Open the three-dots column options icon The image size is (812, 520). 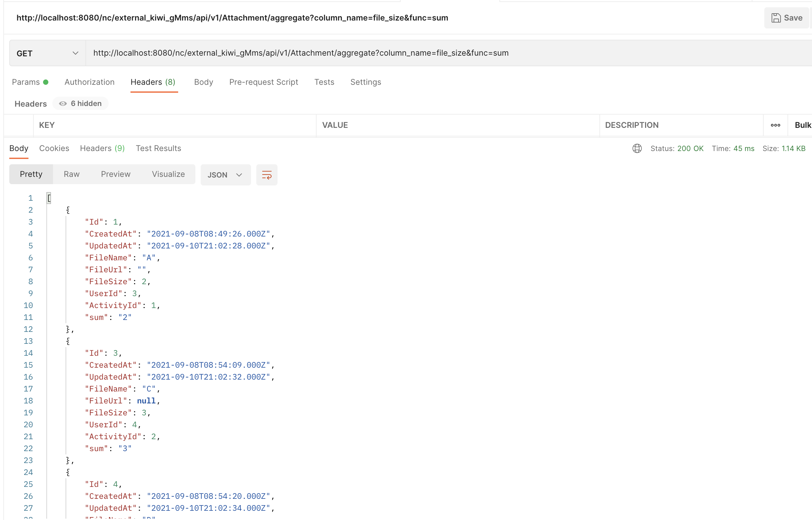click(775, 125)
